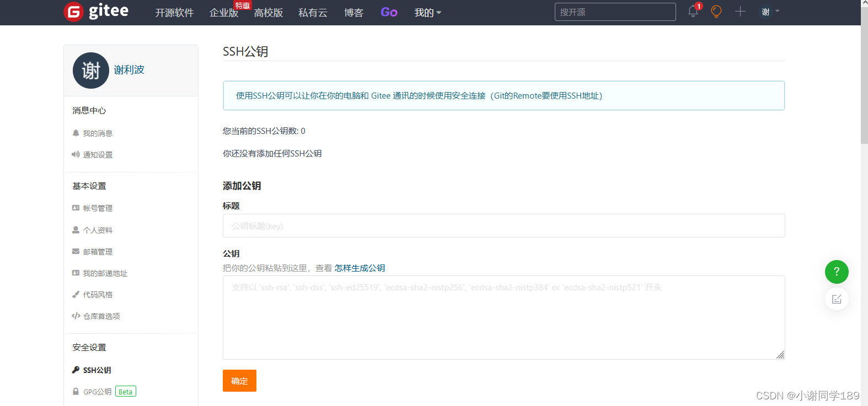The image size is (868, 406).
Task: Click the brush icon beside 代码风格
Action: point(76,294)
